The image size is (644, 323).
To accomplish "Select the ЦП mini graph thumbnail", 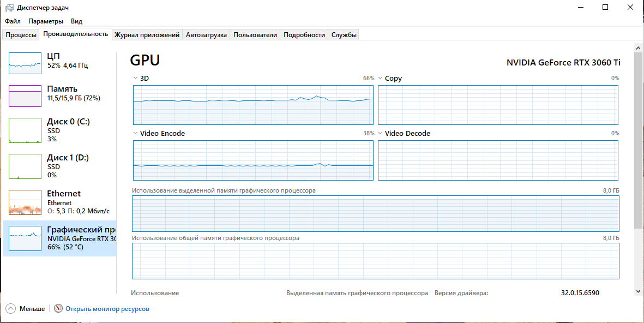I will (25, 63).
